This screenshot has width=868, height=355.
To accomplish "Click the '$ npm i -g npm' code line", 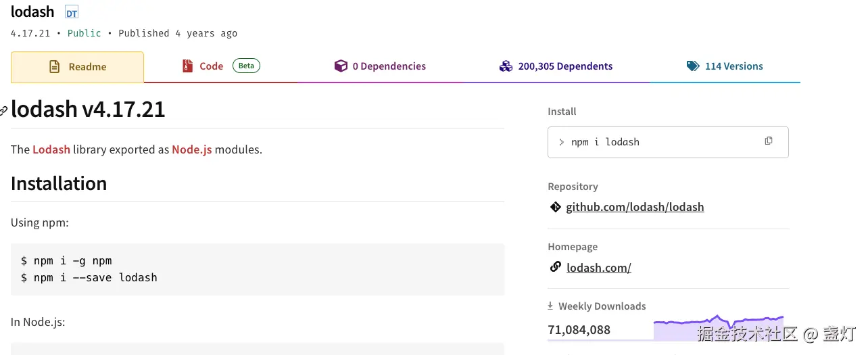I will [x=67, y=260].
